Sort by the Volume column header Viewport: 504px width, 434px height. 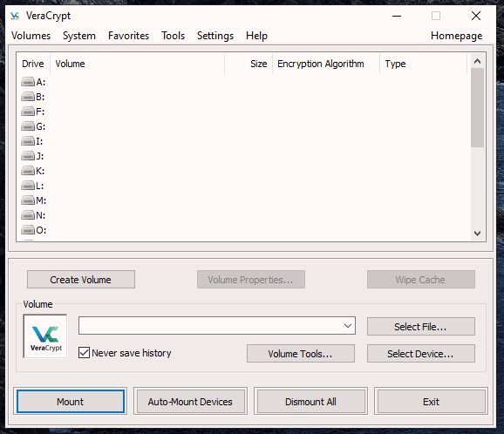pyautogui.click(x=137, y=64)
